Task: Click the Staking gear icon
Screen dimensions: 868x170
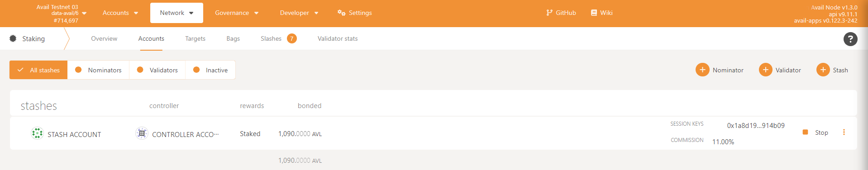Action: tap(13, 38)
